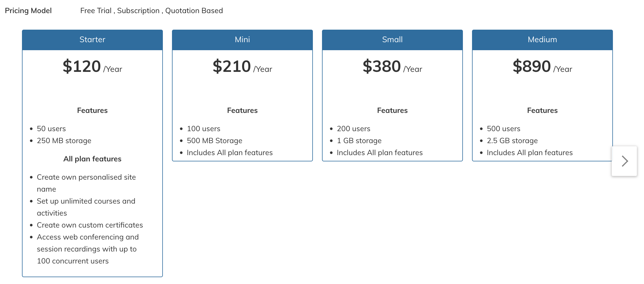Image resolution: width=644 pixels, height=284 pixels.
Task: Click 'Includes All plan features' under Mini
Action: pyautogui.click(x=230, y=153)
